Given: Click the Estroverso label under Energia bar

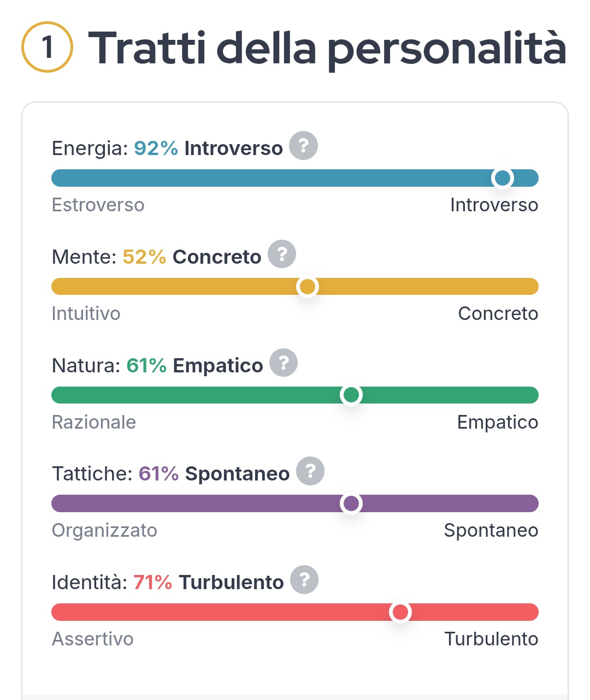Looking at the screenshot, I should point(98,205).
